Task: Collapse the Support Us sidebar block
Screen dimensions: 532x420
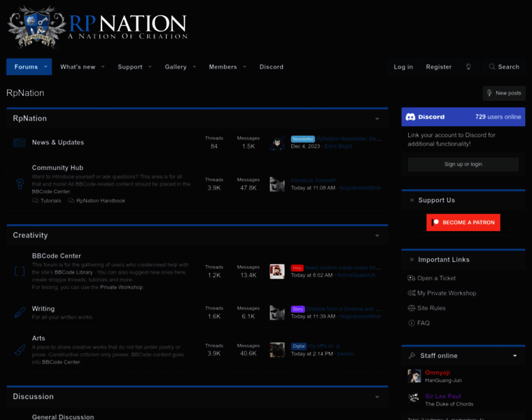Action: coord(412,200)
